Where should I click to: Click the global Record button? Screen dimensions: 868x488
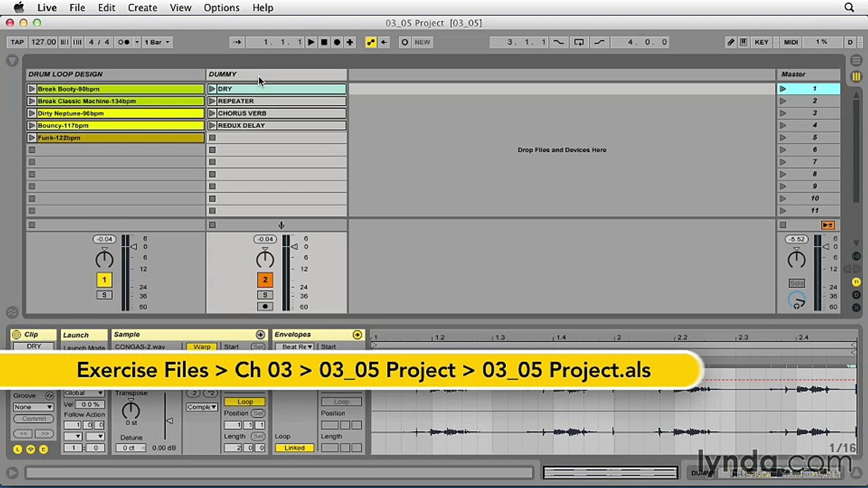coord(336,42)
